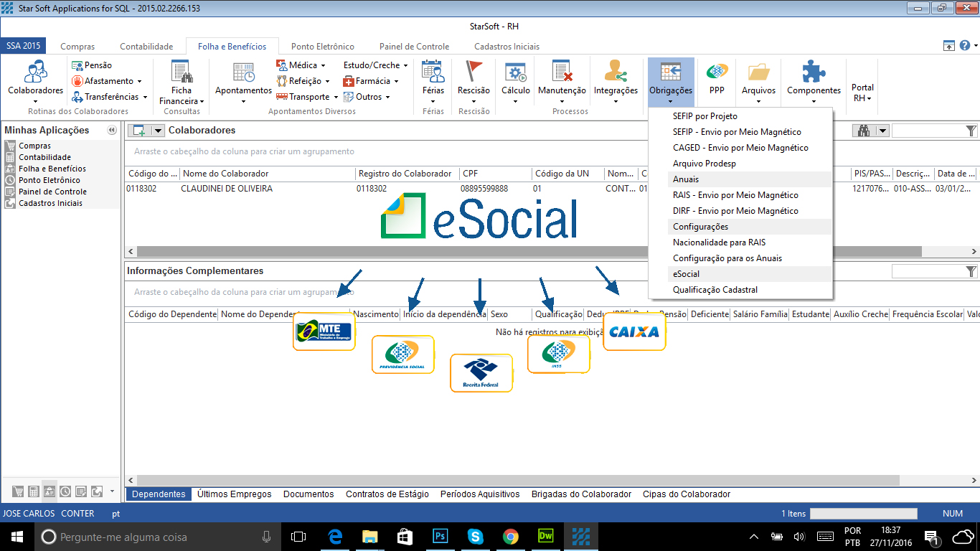Expand the Médica dropdown

coord(323,66)
